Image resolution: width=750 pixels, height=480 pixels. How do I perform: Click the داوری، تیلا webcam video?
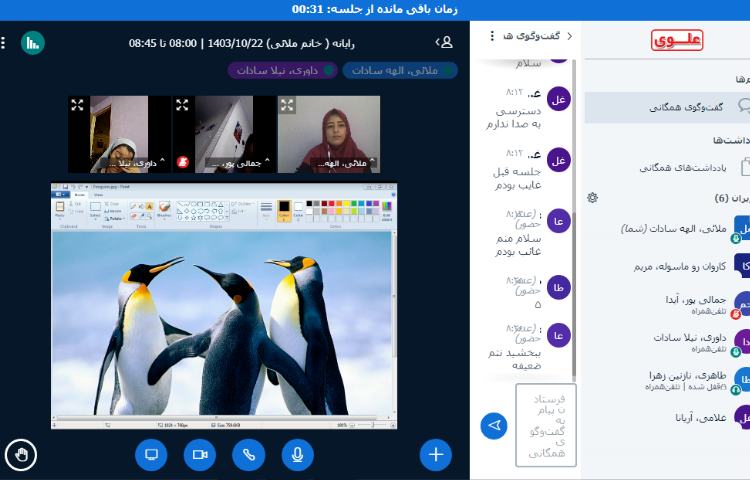[120, 134]
